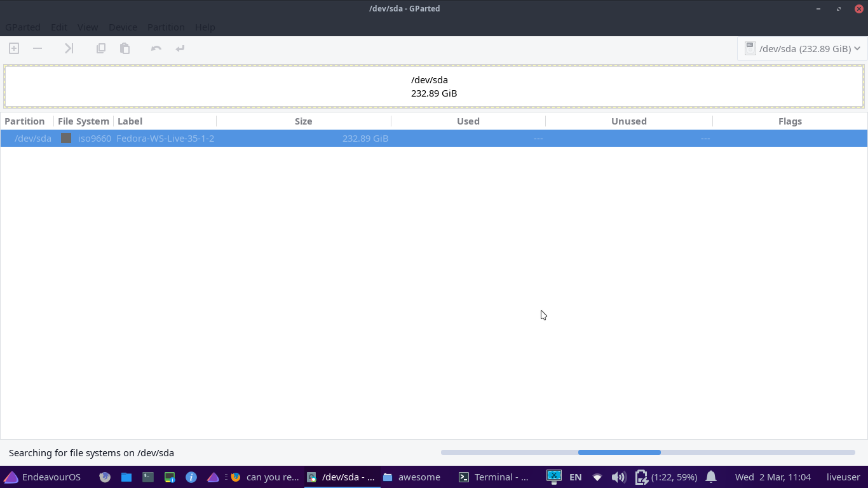Open the Device menu

pyautogui.click(x=123, y=27)
